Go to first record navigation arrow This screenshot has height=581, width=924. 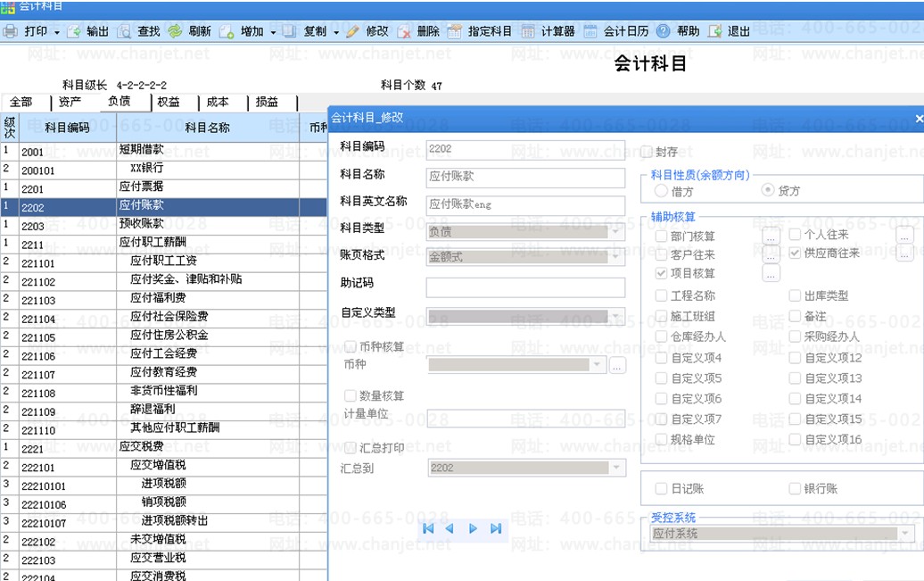click(428, 528)
